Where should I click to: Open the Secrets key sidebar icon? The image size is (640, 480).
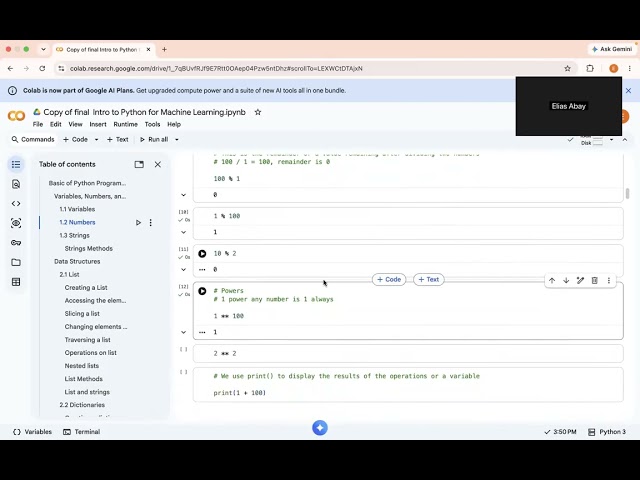[16, 243]
